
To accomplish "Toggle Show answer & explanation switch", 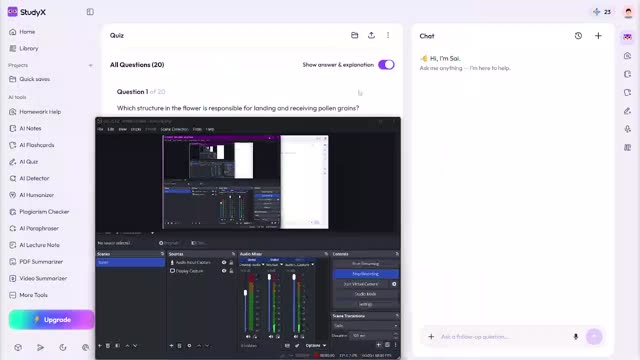I will [x=386, y=65].
